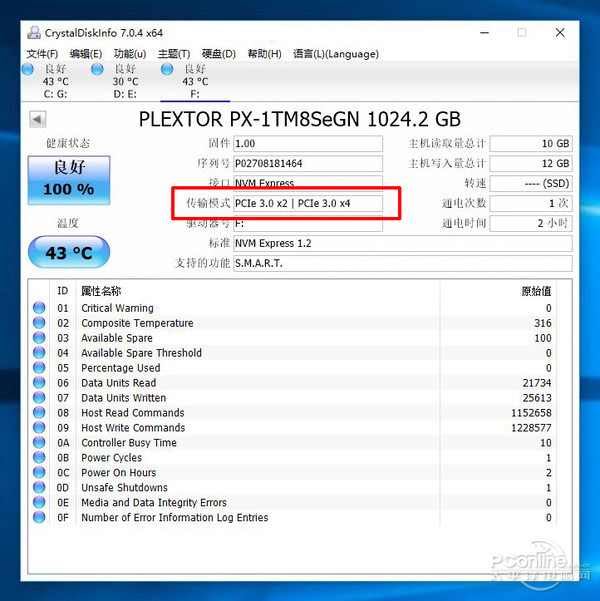Click the 43 °C temperature button
The width and height of the screenshot is (600, 601).
point(69,252)
